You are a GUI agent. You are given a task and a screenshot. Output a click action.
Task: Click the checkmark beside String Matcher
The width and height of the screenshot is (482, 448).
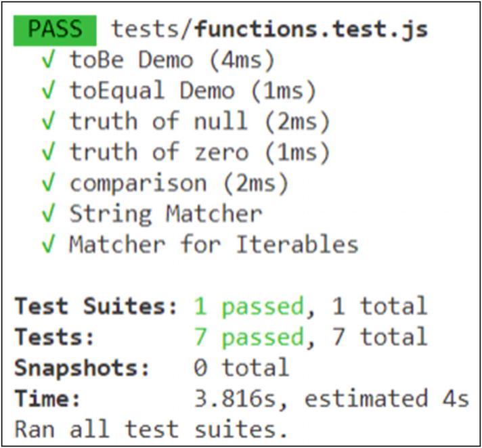click(x=47, y=213)
